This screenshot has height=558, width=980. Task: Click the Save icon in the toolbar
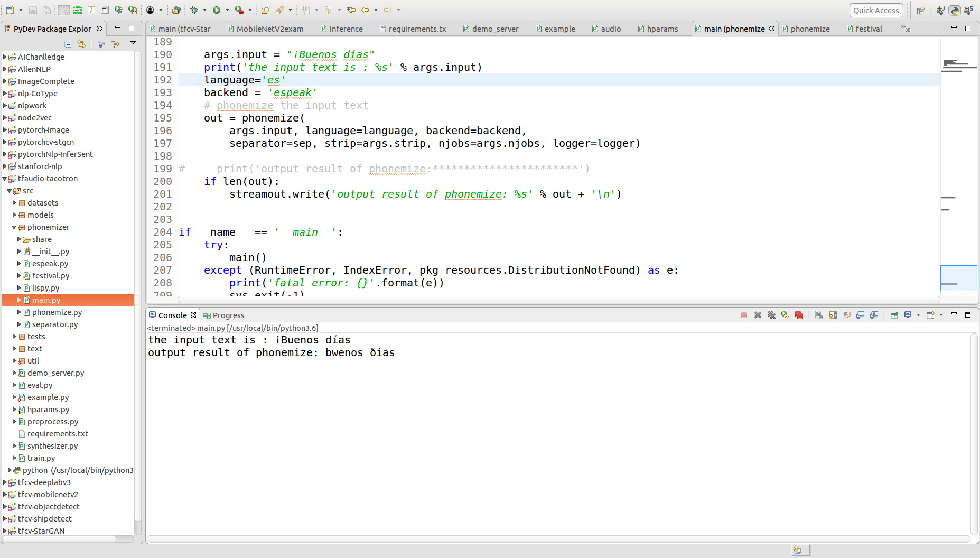[x=33, y=10]
